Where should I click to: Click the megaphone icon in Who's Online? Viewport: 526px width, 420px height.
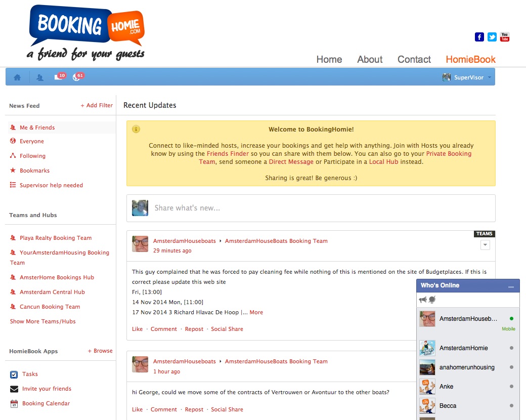point(423,300)
